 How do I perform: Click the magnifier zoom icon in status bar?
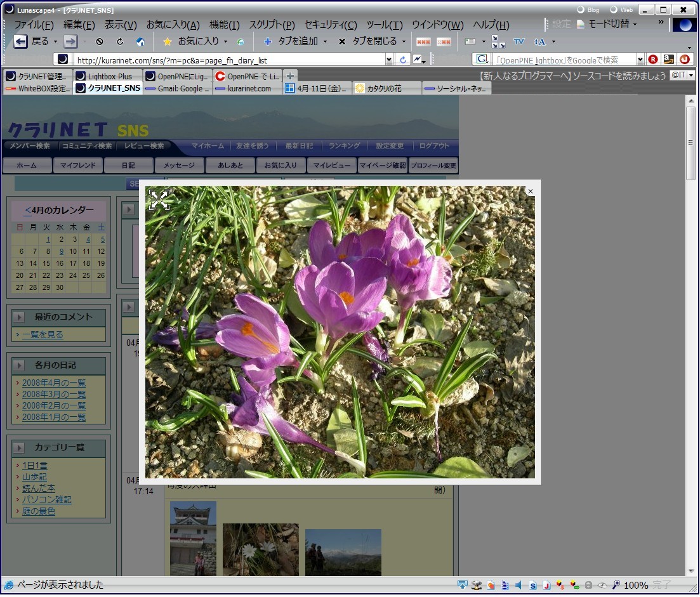[x=616, y=585]
